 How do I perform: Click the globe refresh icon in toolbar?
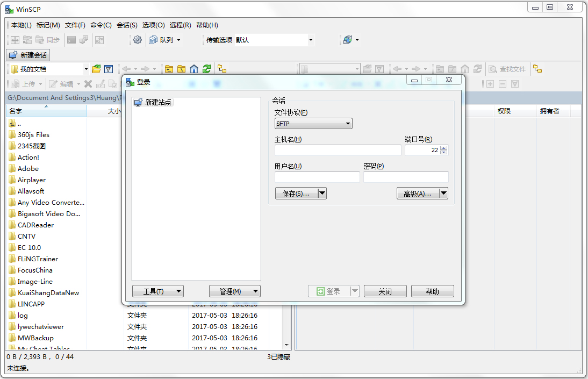click(348, 40)
